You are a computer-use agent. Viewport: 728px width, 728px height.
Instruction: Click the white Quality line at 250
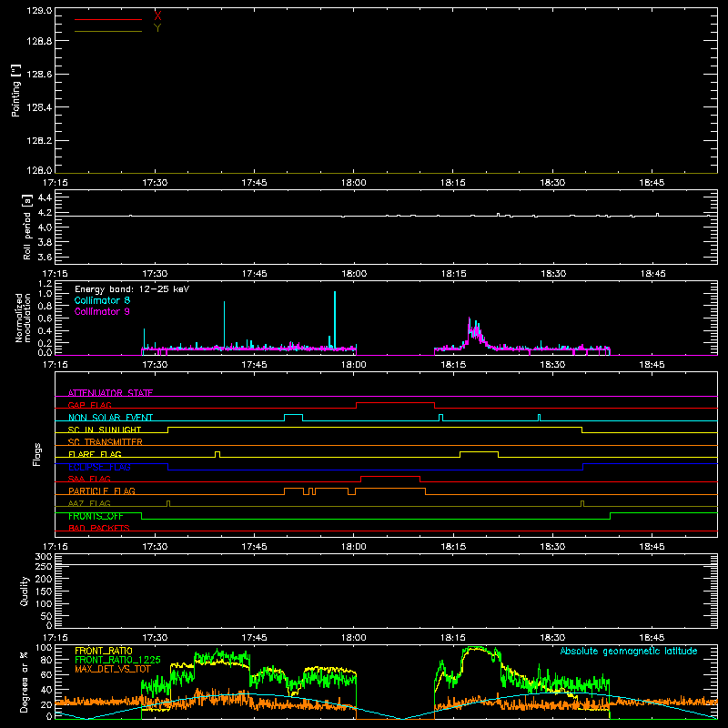pos(386,564)
